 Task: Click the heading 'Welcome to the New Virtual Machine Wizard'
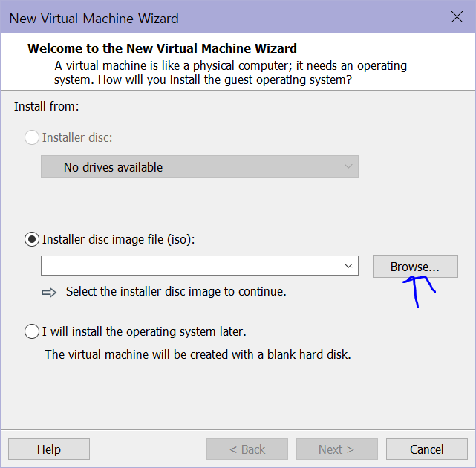coord(162,48)
